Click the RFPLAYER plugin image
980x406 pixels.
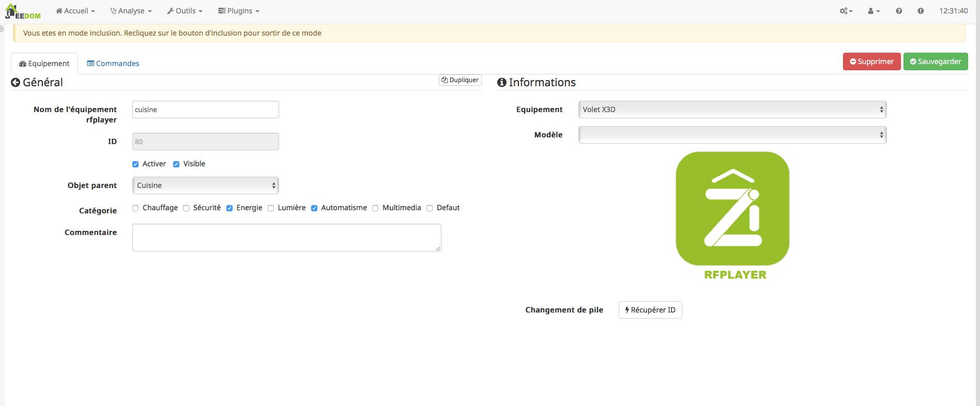coord(733,216)
